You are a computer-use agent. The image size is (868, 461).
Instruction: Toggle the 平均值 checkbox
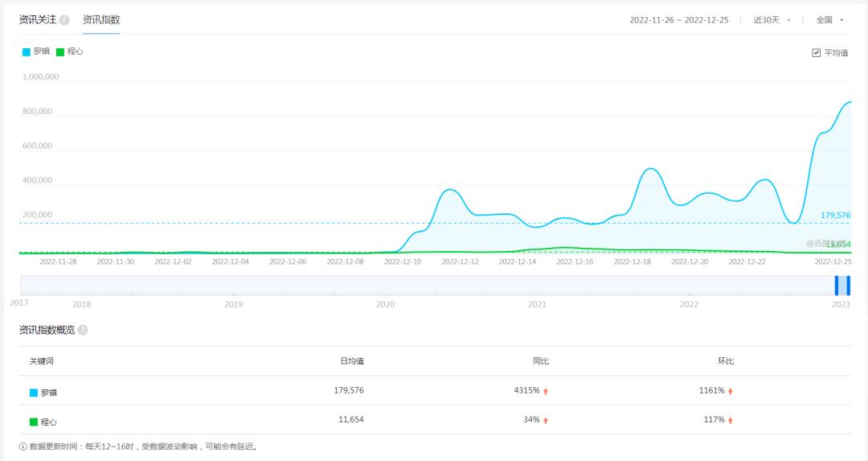(817, 53)
